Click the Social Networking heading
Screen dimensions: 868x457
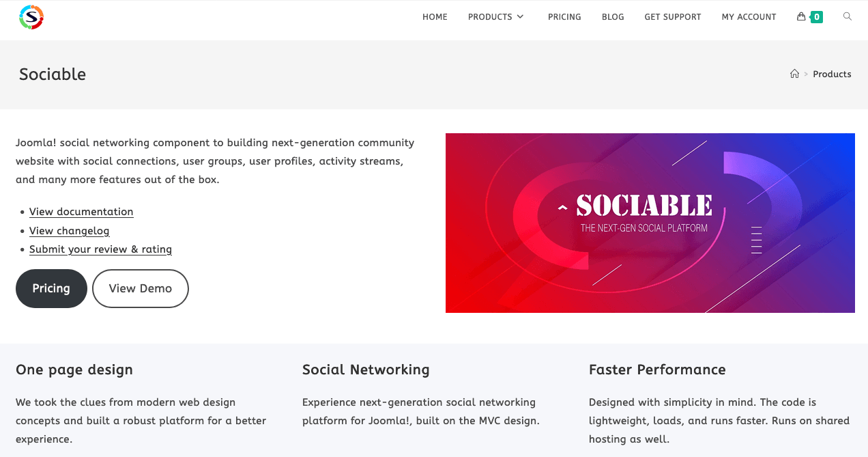click(x=366, y=370)
